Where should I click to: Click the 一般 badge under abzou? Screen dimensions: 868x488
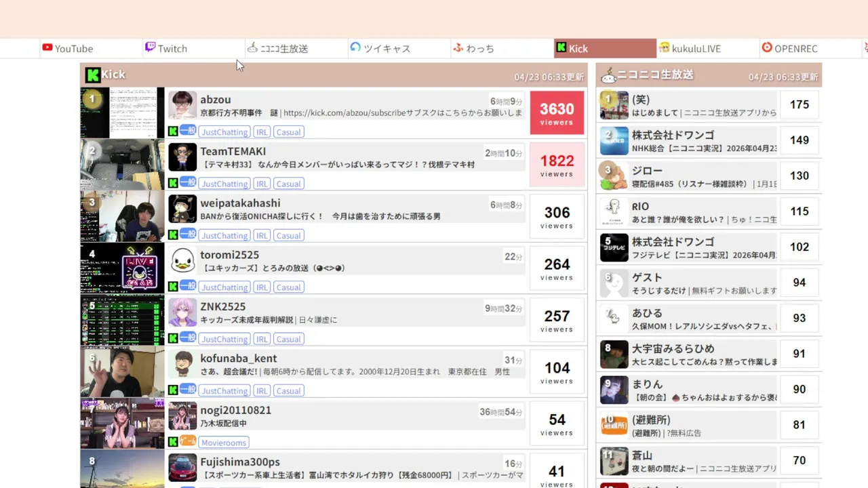click(x=188, y=131)
